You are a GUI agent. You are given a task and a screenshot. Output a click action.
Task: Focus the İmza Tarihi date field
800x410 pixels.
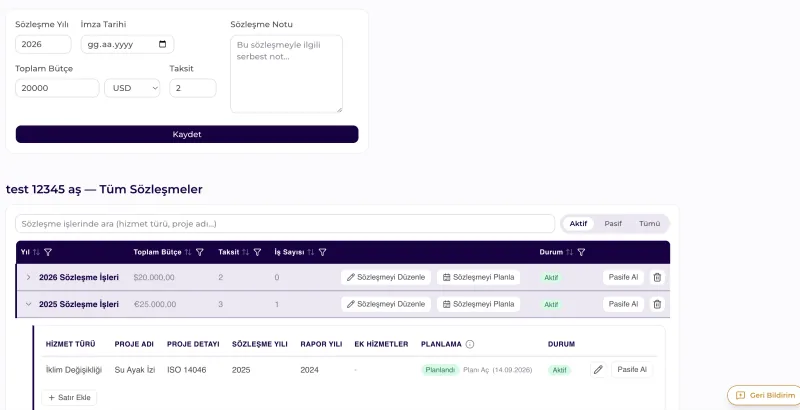point(128,44)
